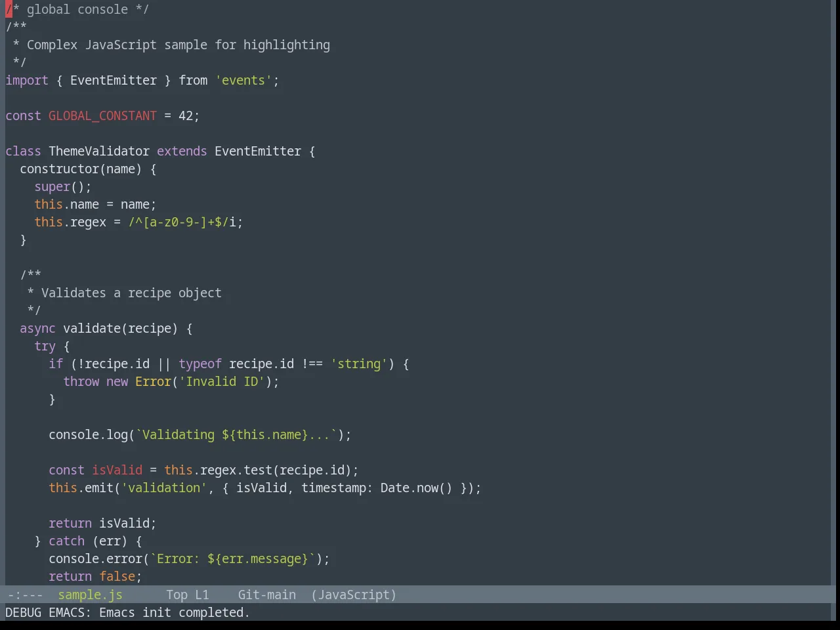Click 'validate(recipe)' method name
Image resolution: width=840 pixels, height=630 pixels.
click(120, 328)
